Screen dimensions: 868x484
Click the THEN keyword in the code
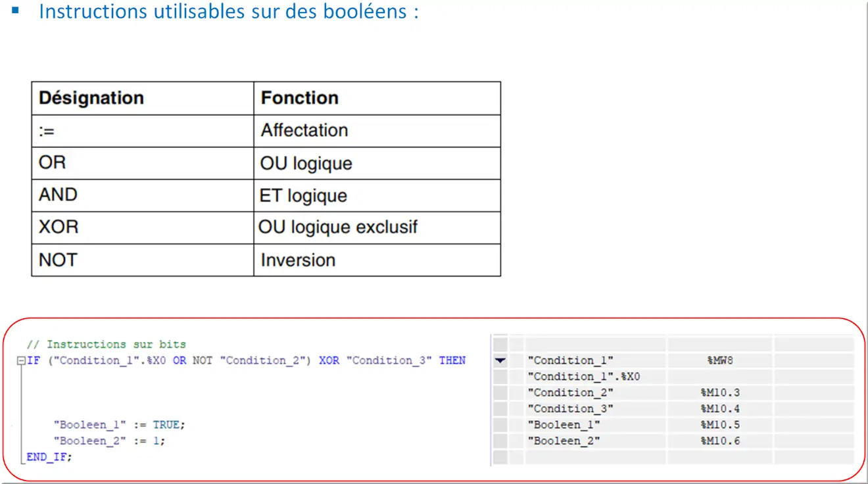(452, 360)
